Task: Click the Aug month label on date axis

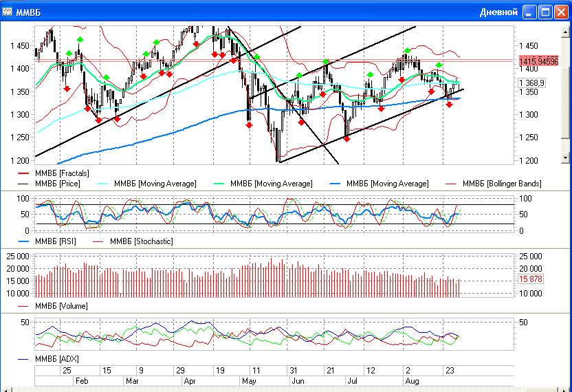Action: (412, 381)
